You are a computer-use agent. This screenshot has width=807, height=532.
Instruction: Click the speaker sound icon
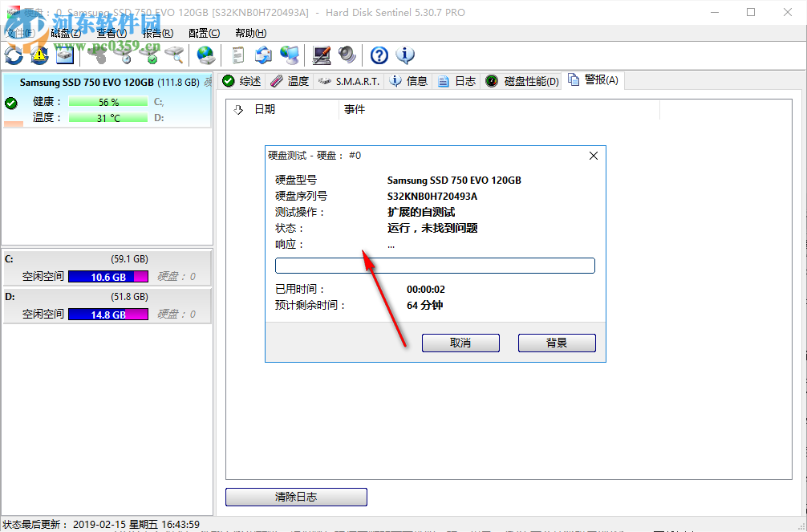coord(347,55)
